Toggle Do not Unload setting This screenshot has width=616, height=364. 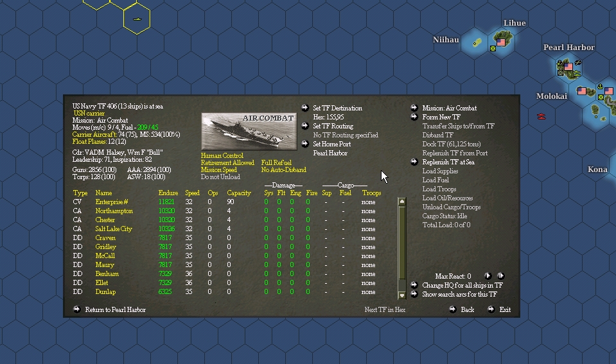(x=220, y=177)
